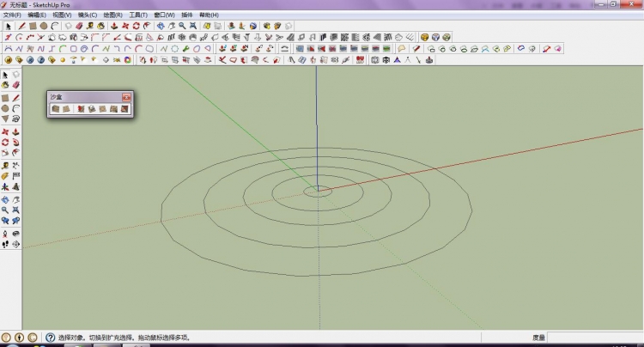Activate the Pan hand tool in left palette
Screen dimensions: 644x347
(x=15, y=199)
